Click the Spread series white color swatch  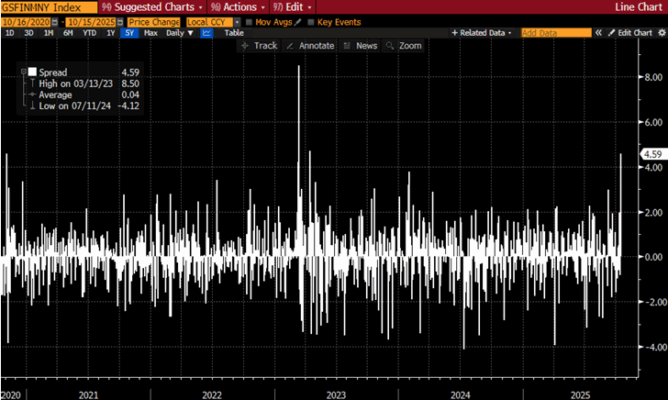coord(32,71)
